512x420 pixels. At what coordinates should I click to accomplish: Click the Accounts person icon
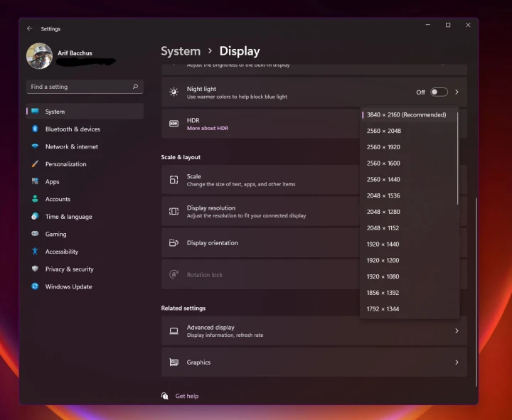point(35,199)
